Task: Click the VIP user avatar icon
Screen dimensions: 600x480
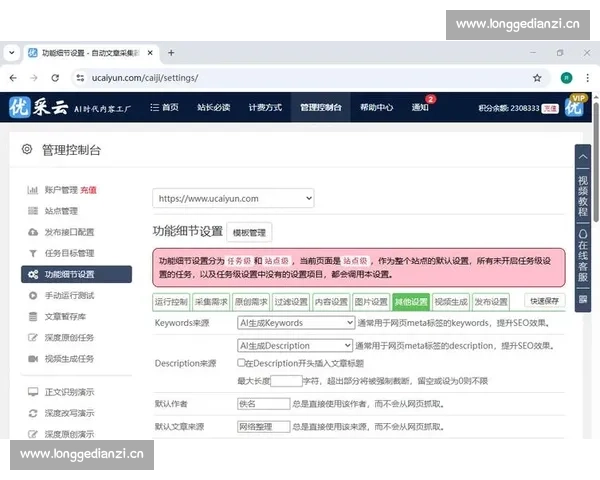Action: coord(575,106)
